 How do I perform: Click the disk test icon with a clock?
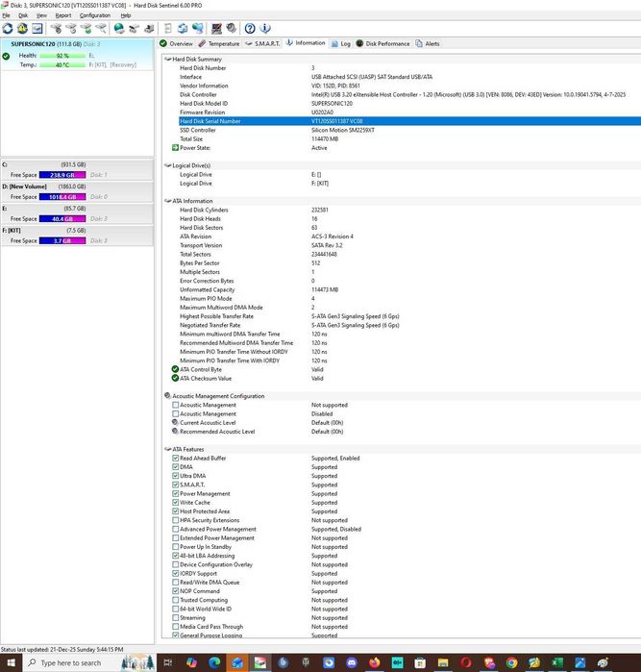coord(71,29)
